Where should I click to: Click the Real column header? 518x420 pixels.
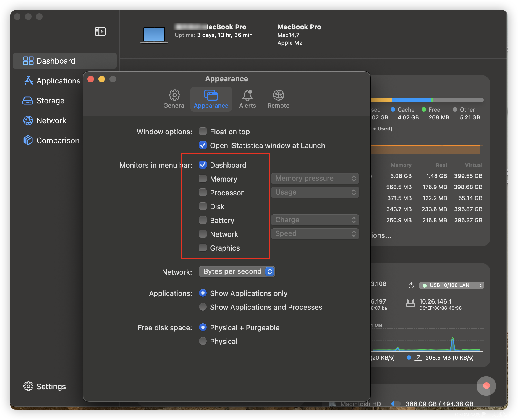tap(441, 165)
